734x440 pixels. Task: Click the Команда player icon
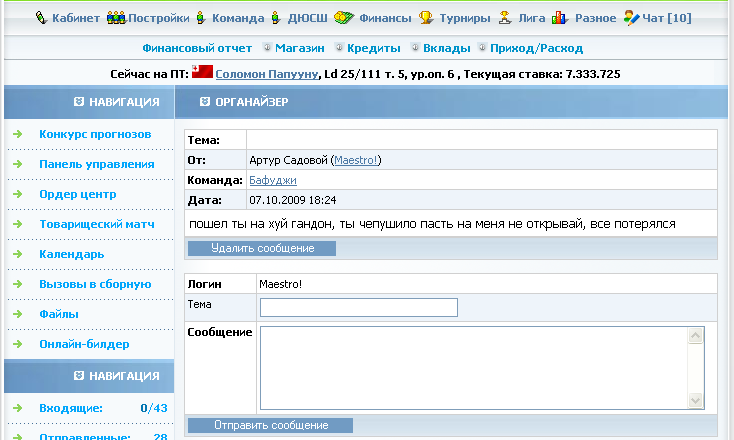(201, 18)
